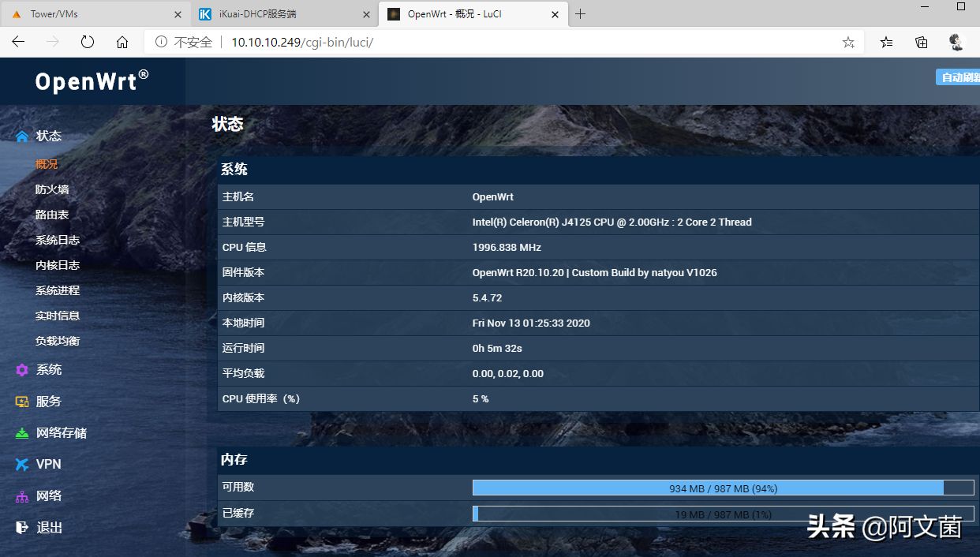Open the 路由表 page
Viewport: 980px width, 557px height.
(52, 215)
